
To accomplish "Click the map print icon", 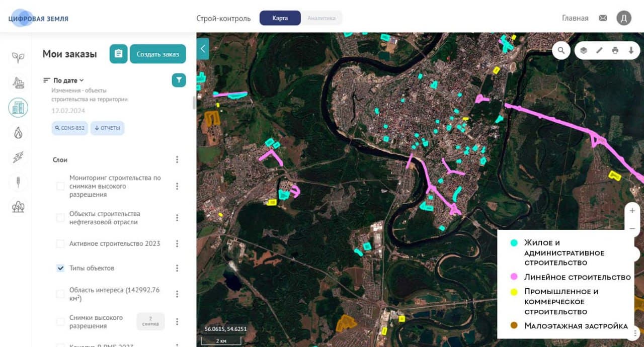I will click(x=615, y=50).
